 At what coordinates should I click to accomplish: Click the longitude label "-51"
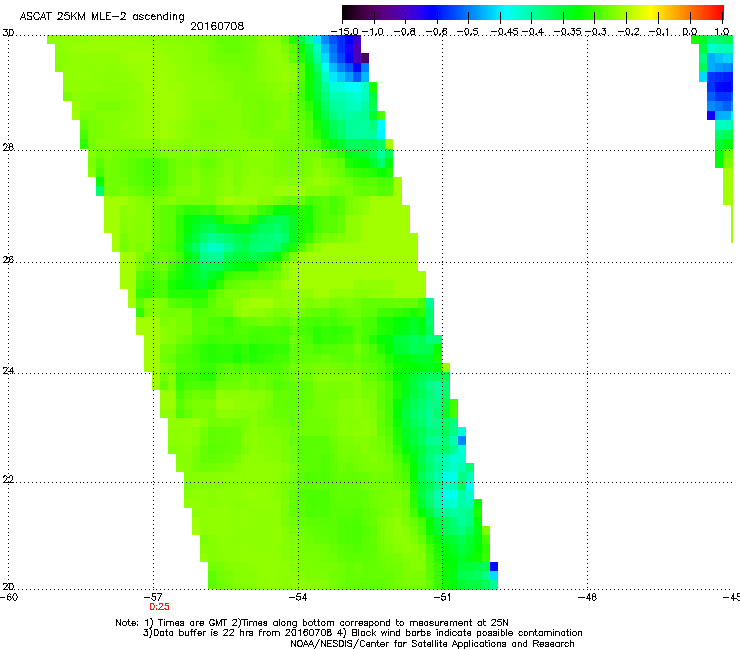(442, 597)
